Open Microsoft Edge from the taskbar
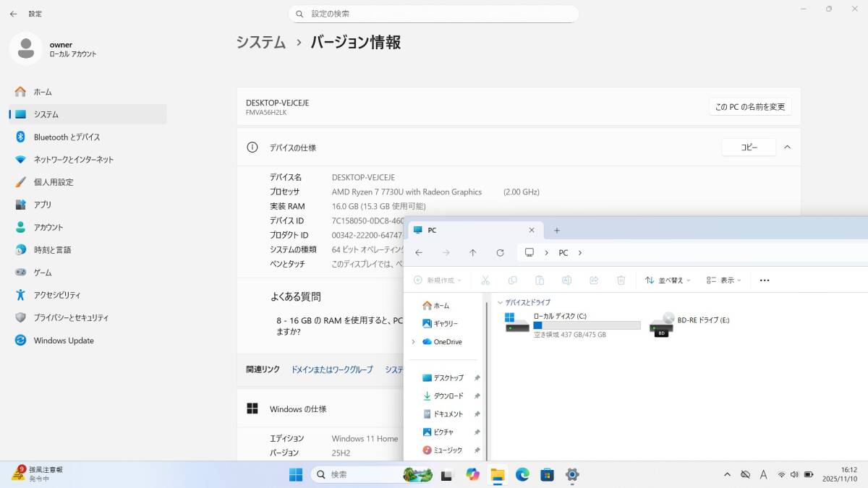868x488 pixels. (x=522, y=475)
